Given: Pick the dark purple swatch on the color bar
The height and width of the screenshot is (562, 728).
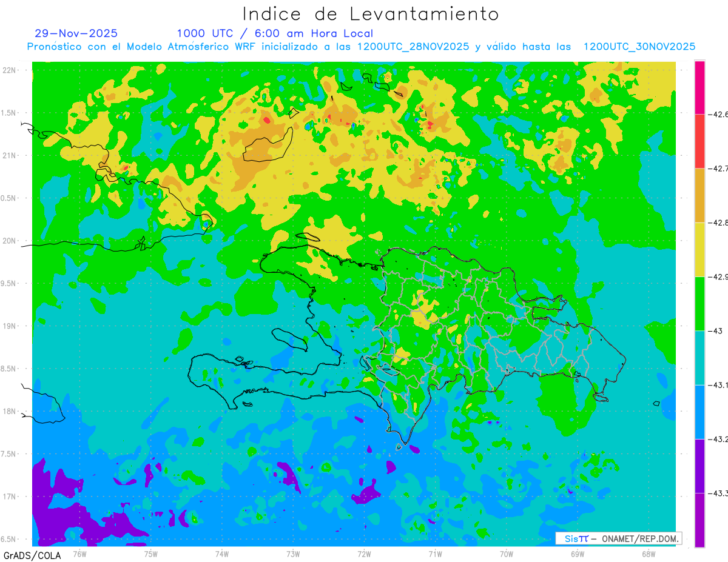Looking at the screenshot, I should (x=699, y=466).
